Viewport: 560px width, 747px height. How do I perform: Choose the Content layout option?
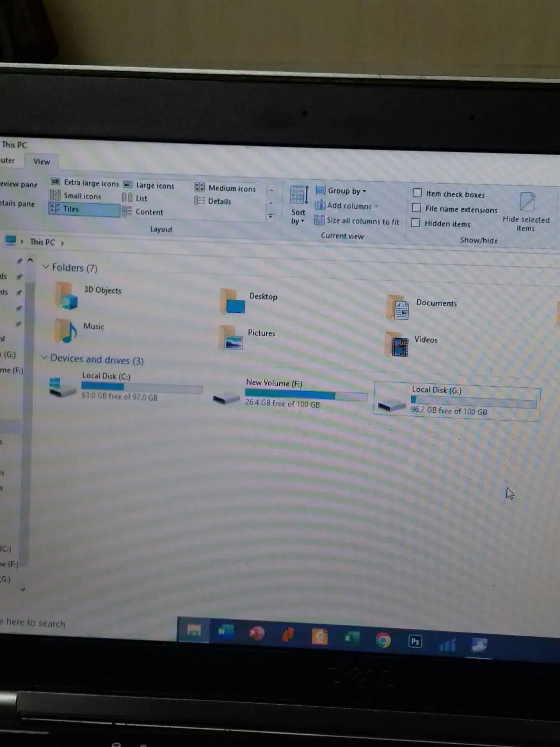(x=143, y=212)
